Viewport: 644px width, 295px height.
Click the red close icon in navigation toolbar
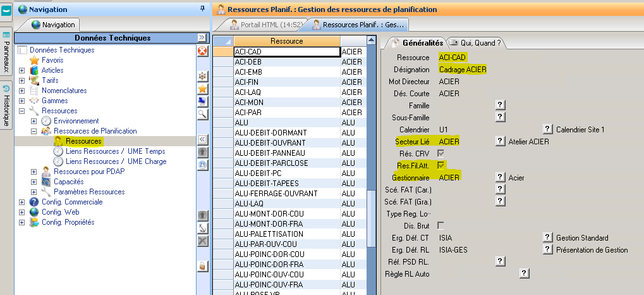[202, 51]
